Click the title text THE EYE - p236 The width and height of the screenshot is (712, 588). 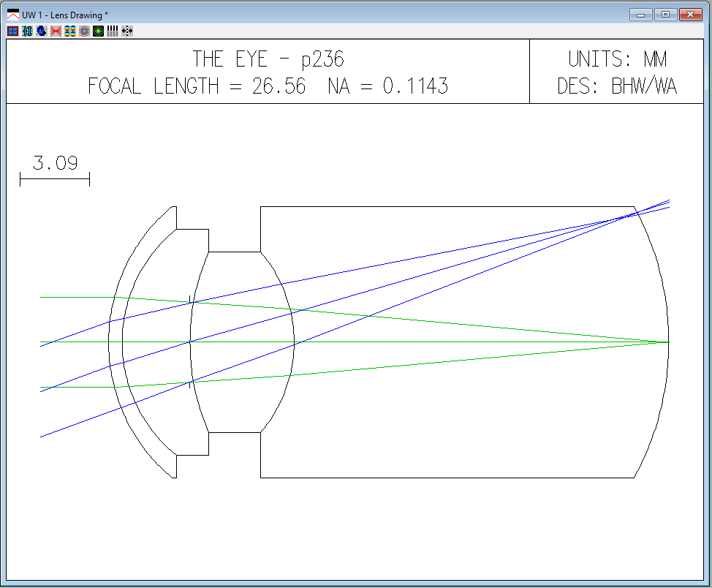click(268, 59)
